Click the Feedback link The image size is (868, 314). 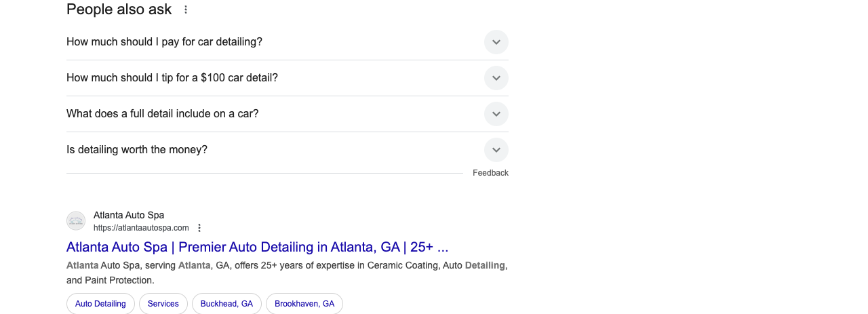coord(490,173)
